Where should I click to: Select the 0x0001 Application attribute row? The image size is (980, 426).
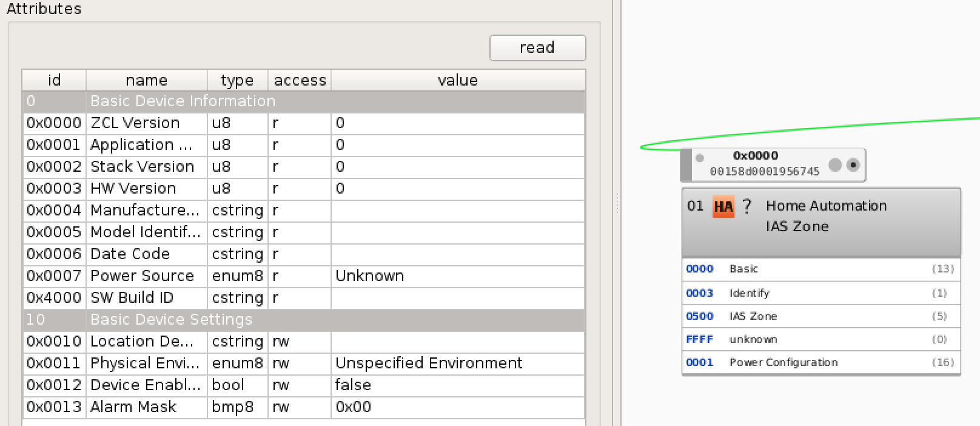304,145
